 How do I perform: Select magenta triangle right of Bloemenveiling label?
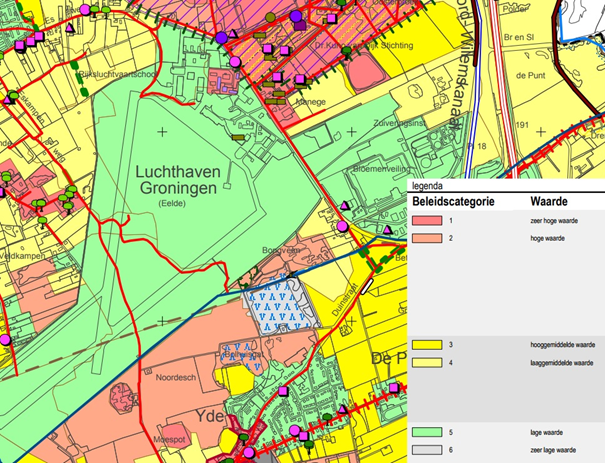click(x=387, y=230)
